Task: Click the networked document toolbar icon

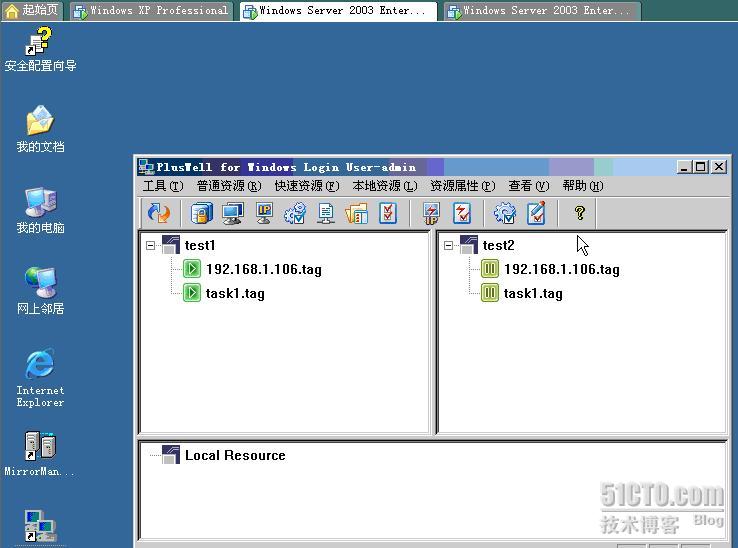Action: coord(326,214)
